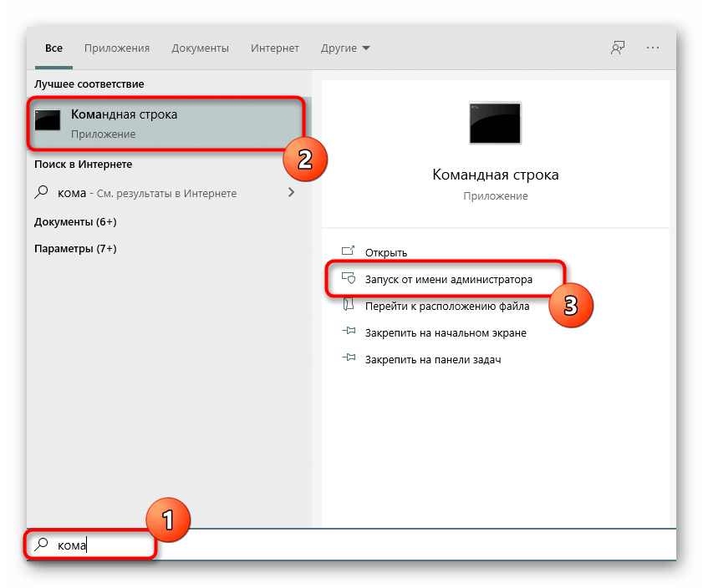The width and height of the screenshot is (703, 588).
Task: Click the feedback icon in top bar
Action: 617,48
